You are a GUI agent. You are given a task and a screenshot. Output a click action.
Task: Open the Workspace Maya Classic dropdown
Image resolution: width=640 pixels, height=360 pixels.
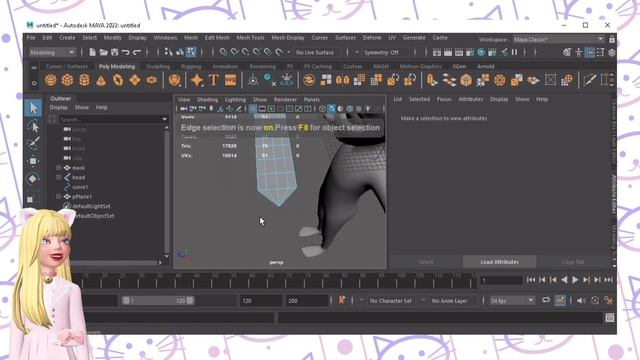[x=558, y=39]
